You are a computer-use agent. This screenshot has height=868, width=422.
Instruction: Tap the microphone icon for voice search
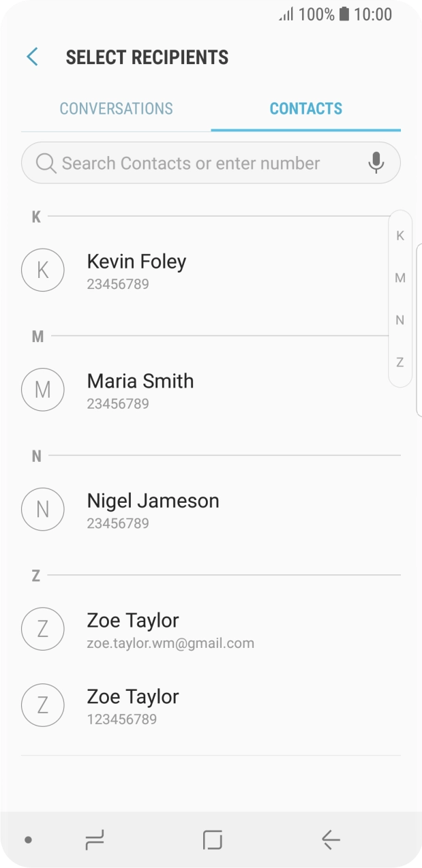[376, 163]
